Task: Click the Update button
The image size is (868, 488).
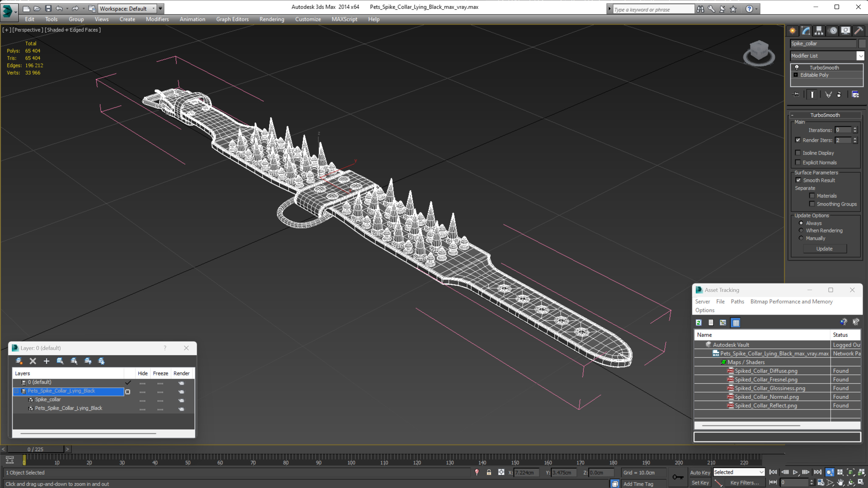Action: point(824,248)
